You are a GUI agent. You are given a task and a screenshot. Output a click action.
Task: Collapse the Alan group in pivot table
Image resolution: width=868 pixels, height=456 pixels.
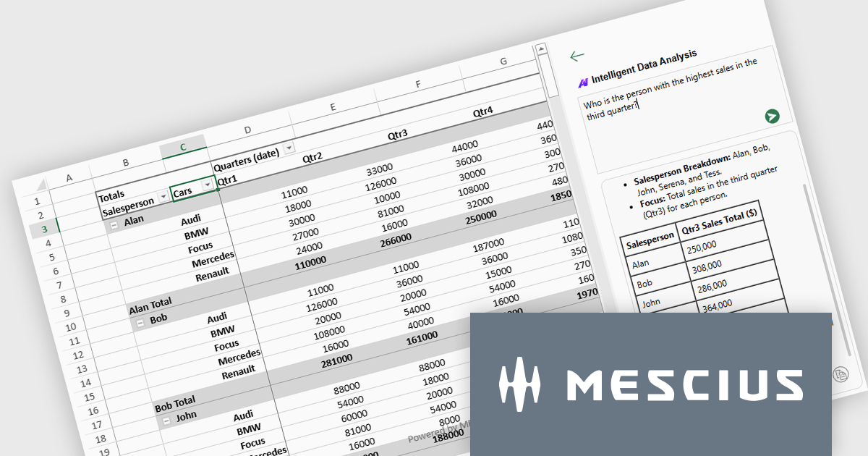(x=115, y=225)
